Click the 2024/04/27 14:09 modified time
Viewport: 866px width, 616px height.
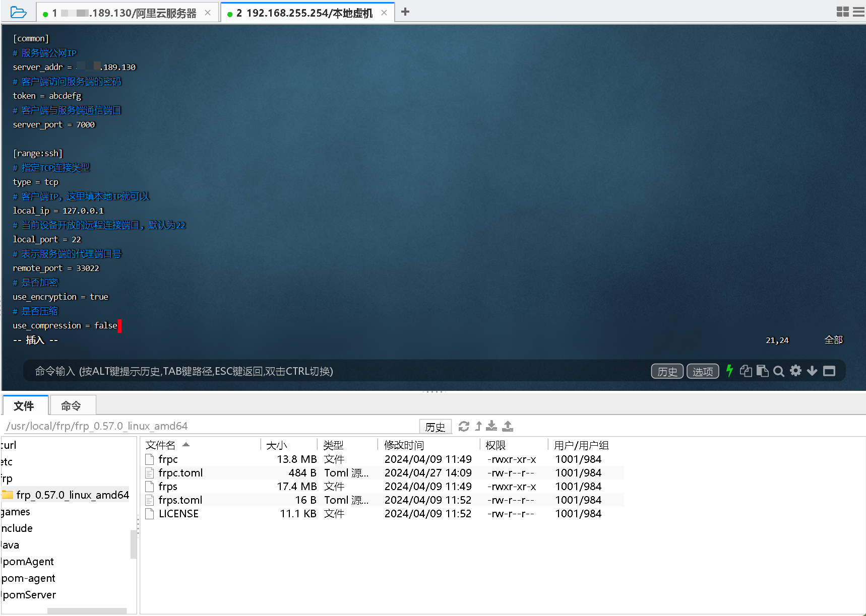pos(428,472)
